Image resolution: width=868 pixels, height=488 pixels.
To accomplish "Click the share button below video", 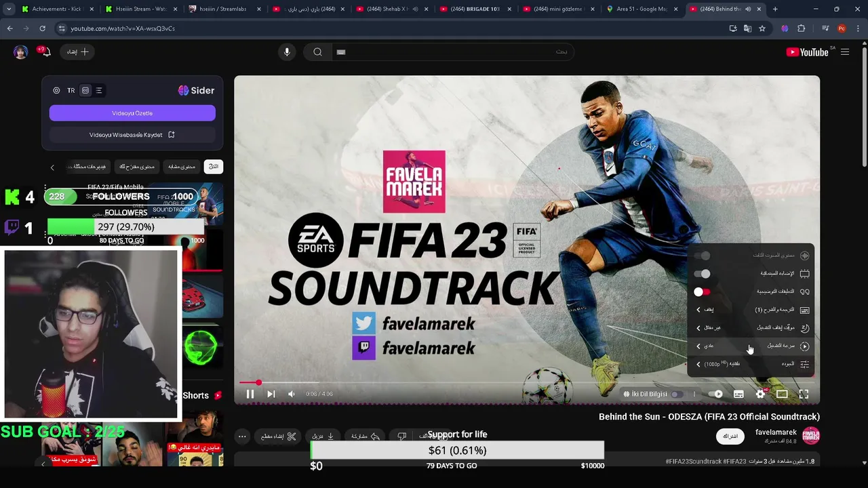I will tap(365, 436).
